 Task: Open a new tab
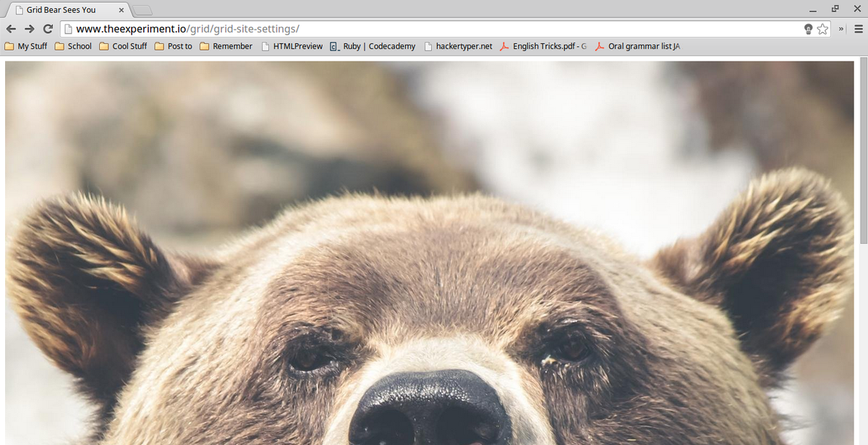(142, 10)
